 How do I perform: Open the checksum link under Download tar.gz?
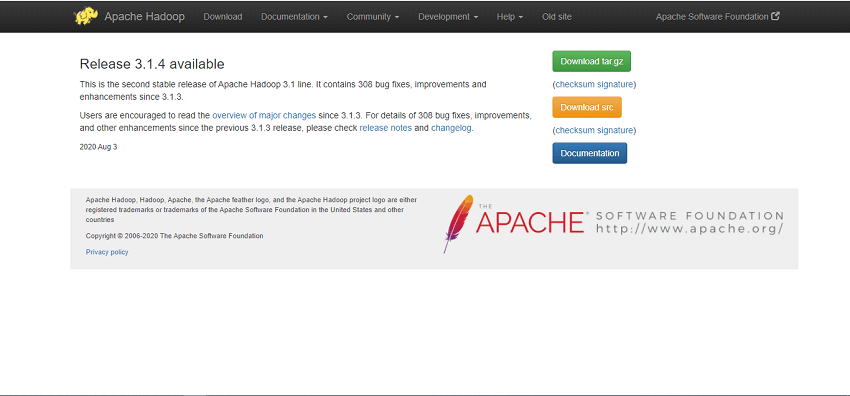point(575,85)
